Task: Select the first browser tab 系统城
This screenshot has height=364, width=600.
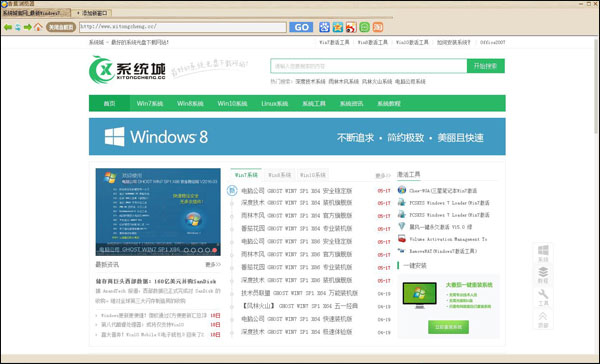Action: pos(36,13)
